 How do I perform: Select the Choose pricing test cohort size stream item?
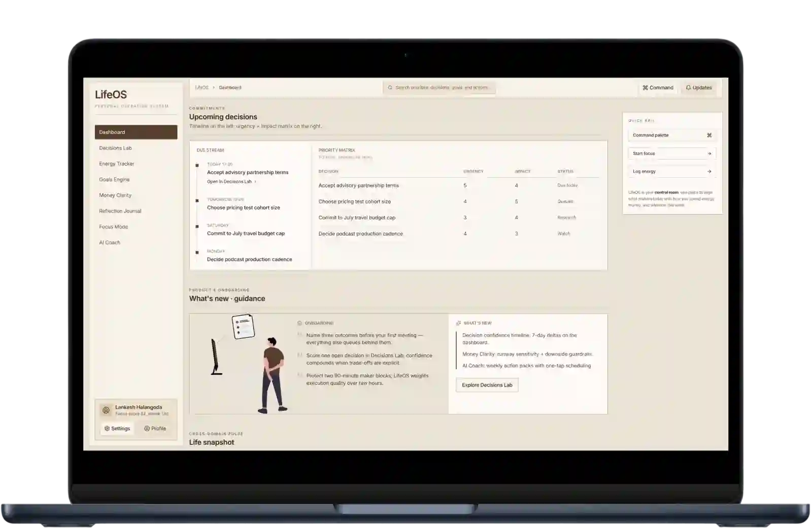[x=244, y=207]
